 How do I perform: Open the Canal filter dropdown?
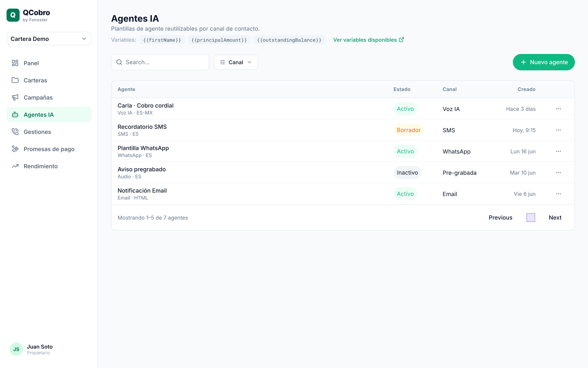coord(236,62)
